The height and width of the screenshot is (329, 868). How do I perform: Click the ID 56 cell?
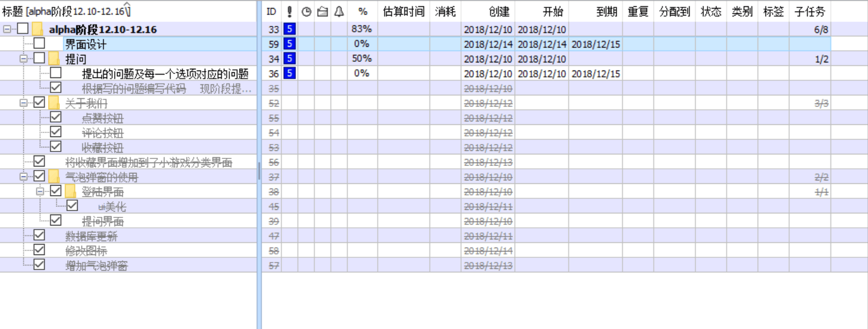(x=271, y=162)
